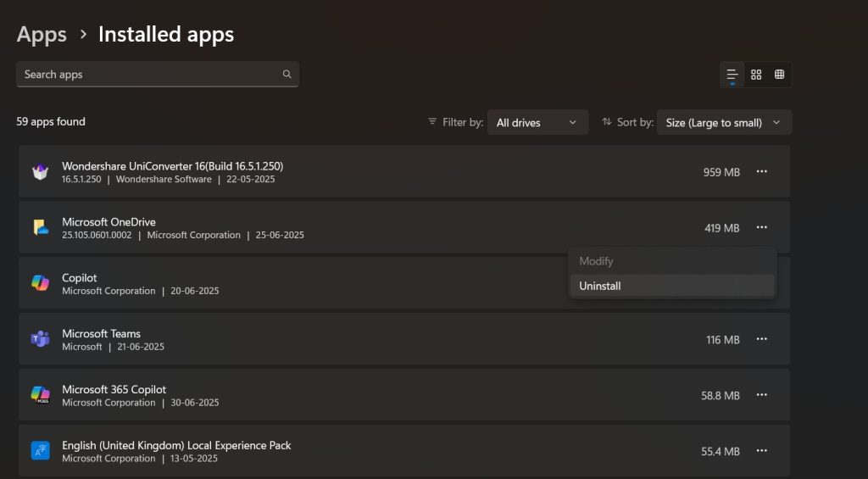This screenshot has width=868, height=479.
Task: Switch to table view layout
Action: 780,75
